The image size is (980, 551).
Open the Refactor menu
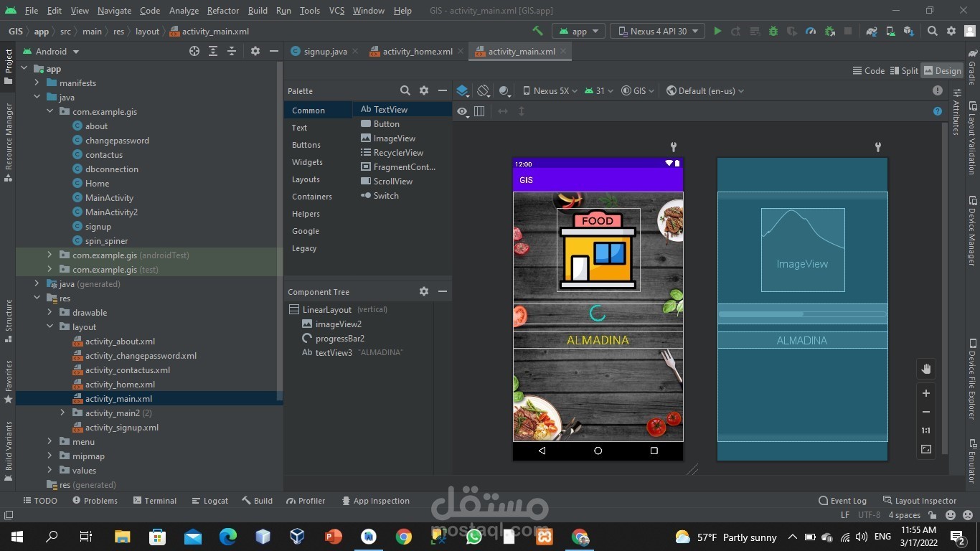(223, 11)
